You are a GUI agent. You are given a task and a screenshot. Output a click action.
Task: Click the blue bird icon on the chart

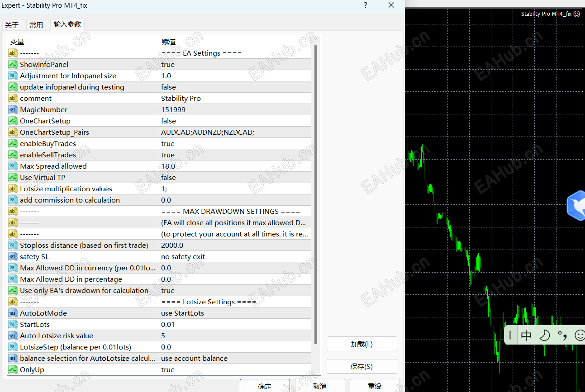(576, 206)
